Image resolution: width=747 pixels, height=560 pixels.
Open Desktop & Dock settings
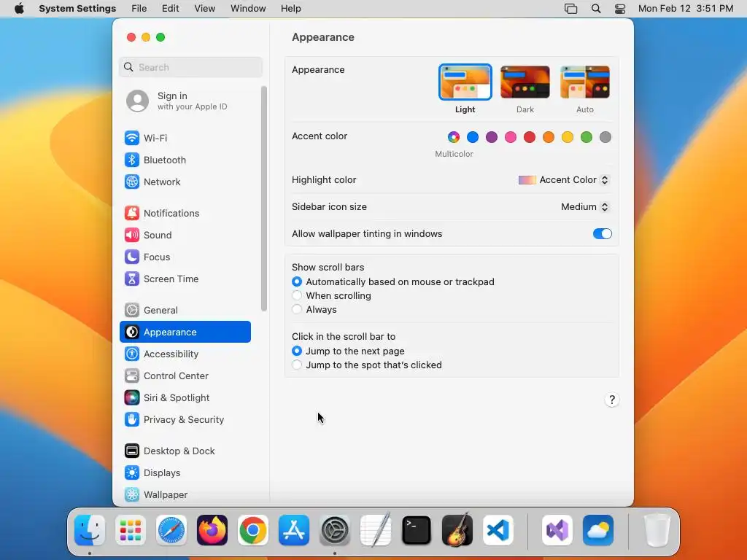185,451
